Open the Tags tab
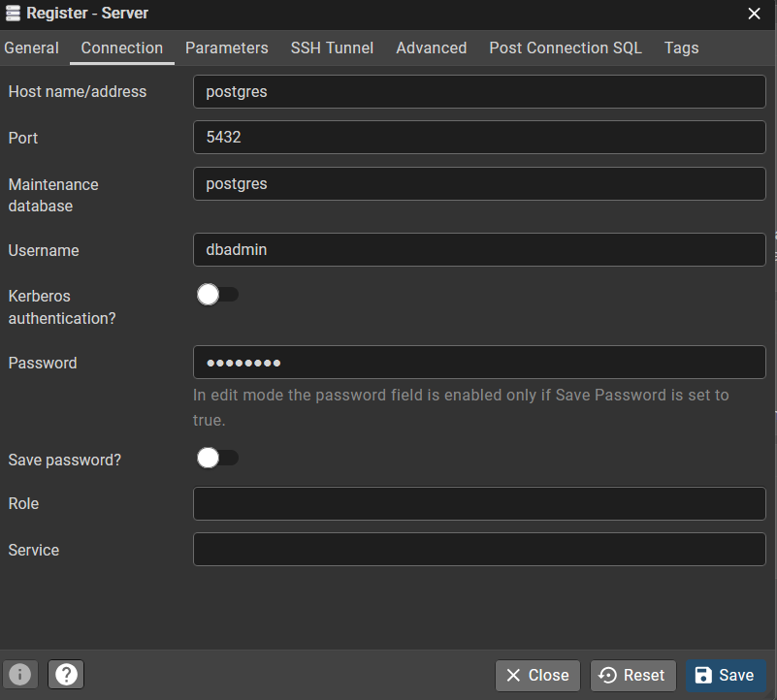Image resolution: width=777 pixels, height=700 pixels. (681, 48)
